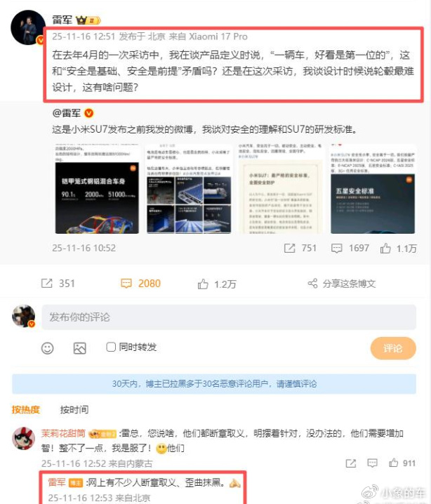Click the repost icon showing 351

point(47,284)
